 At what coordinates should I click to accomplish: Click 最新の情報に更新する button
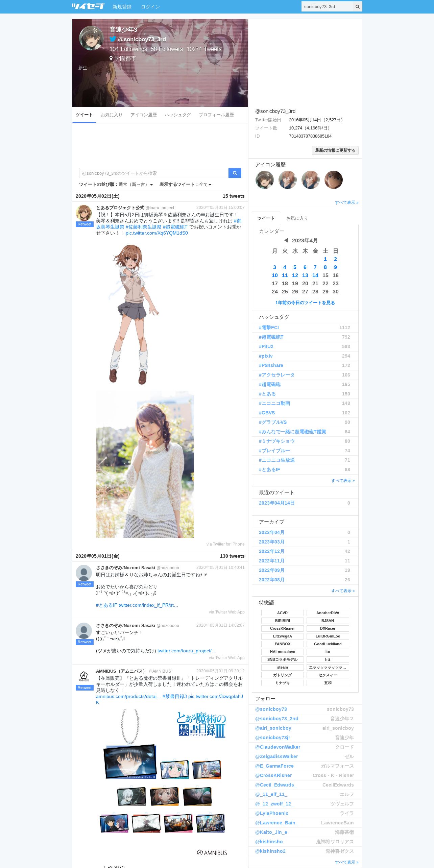pyautogui.click(x=335, y=150)
